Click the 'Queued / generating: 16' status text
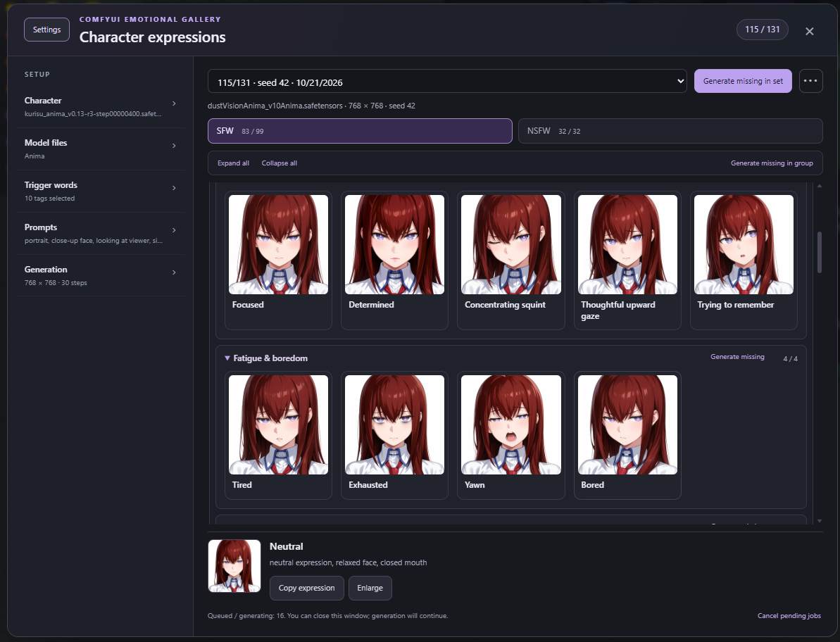Image resolution: width=840 pixels, height=642 pixels. click(x=327, y=616)
